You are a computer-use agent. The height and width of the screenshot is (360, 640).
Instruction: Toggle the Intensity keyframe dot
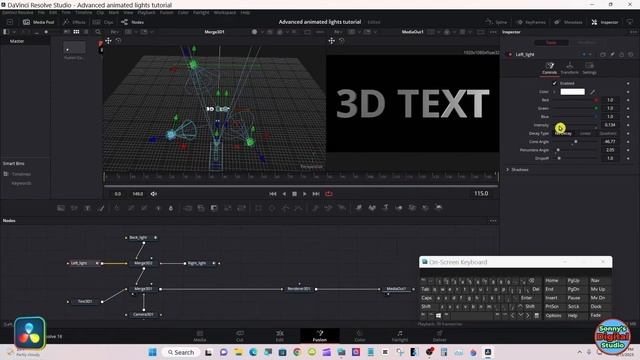click(x=628, y=125)
